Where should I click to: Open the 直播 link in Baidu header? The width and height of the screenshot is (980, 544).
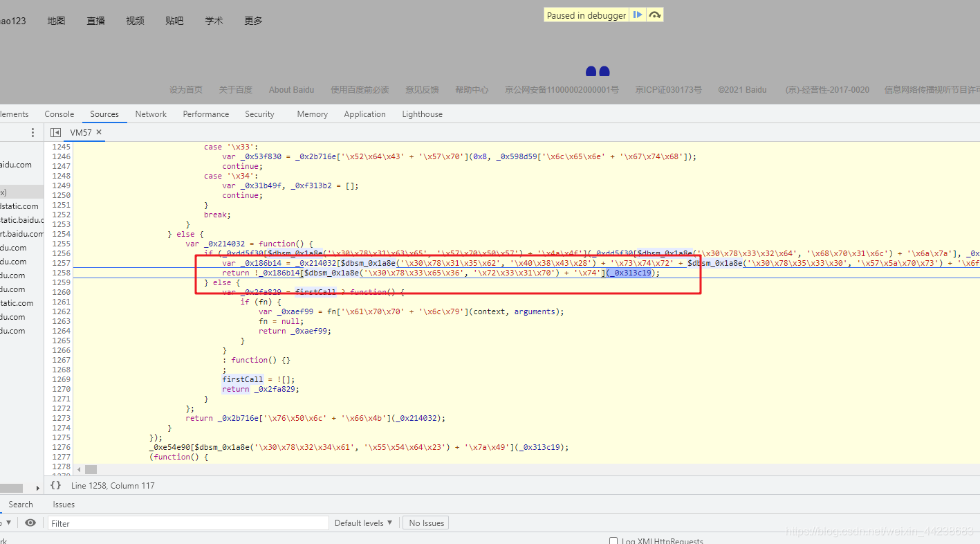coord(95,21)
